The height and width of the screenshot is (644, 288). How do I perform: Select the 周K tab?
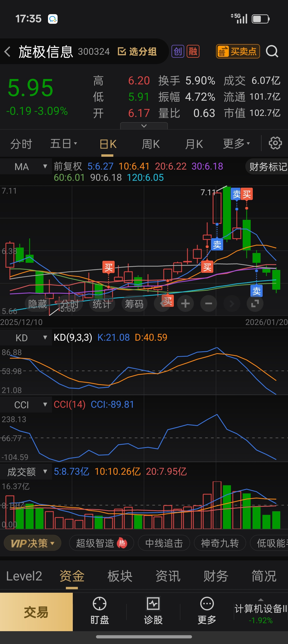pyautogui.click(x=151, y=144)
